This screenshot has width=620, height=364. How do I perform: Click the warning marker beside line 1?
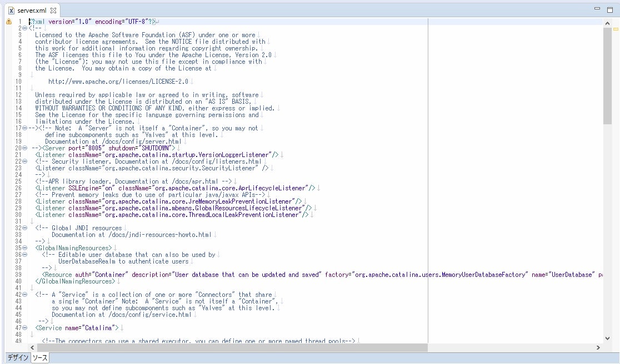pyautogui.click(x=9, y=22)
